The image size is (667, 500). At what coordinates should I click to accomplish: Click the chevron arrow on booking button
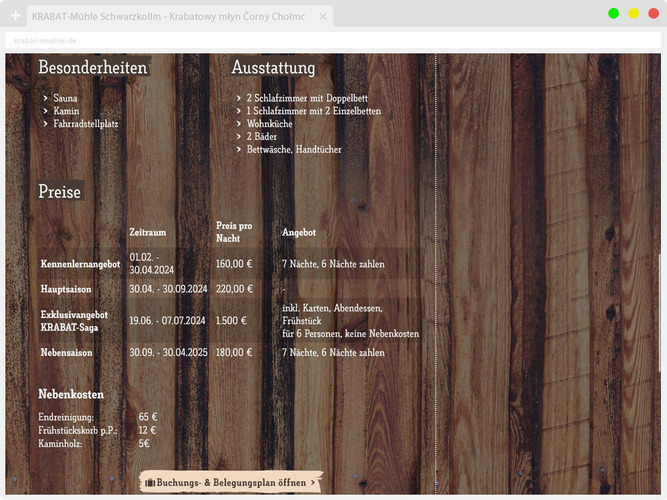tap(313, 482)
